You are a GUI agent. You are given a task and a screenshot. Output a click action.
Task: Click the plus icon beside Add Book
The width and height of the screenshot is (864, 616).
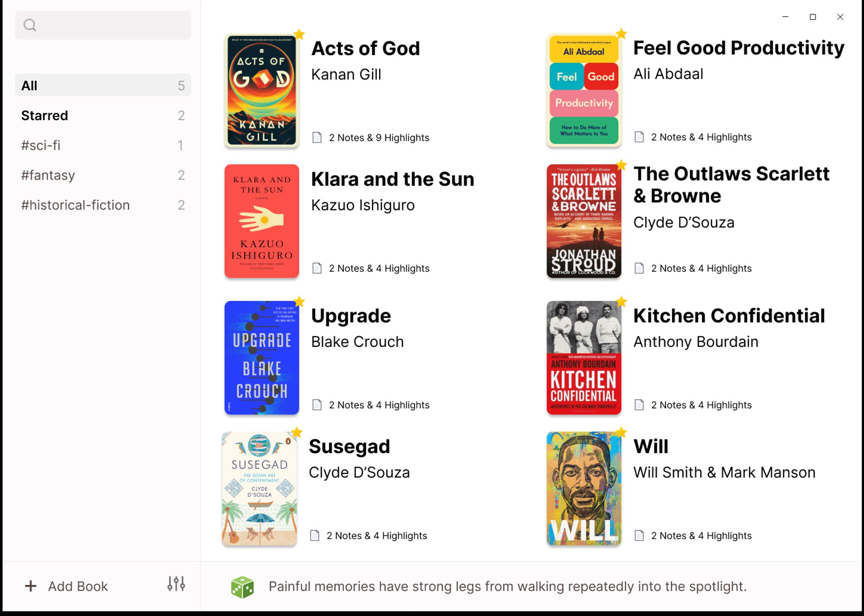(31, 586)
